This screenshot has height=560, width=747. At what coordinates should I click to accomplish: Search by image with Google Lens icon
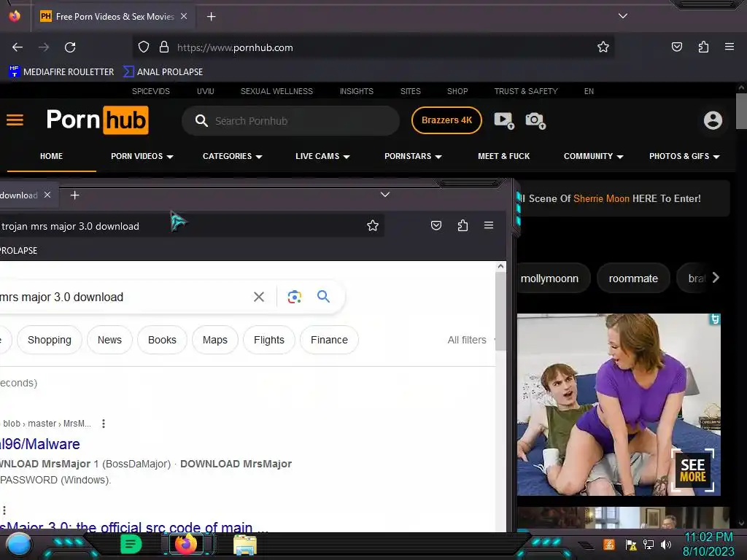click(295, 297)
